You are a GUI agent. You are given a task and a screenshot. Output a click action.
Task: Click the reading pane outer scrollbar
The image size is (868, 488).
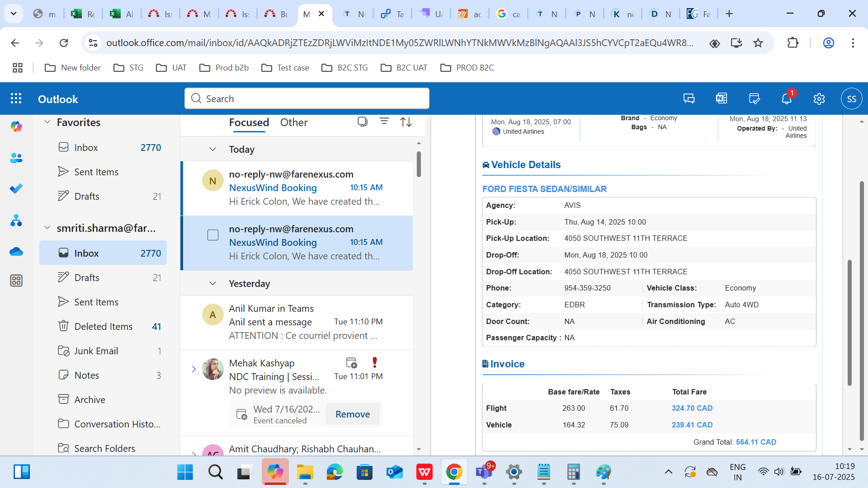click(x=862, y=310)
